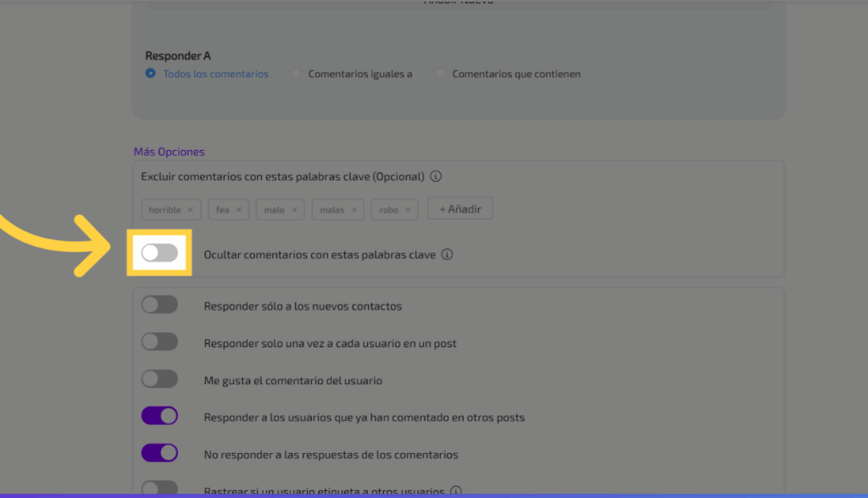Disable Responder a usuarios que ya han comentado
This screenshot has height=498, width=868.
[159, 417]
